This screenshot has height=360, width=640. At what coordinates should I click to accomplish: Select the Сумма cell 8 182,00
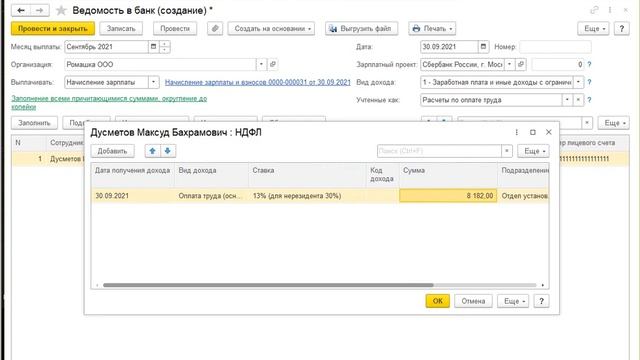pyautogui.click(x=448, y=196)
